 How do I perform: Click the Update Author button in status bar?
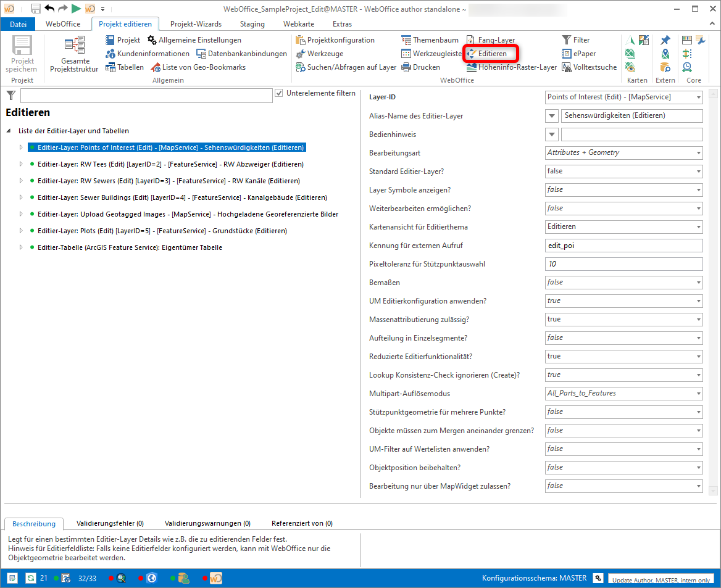pos(661,579)
